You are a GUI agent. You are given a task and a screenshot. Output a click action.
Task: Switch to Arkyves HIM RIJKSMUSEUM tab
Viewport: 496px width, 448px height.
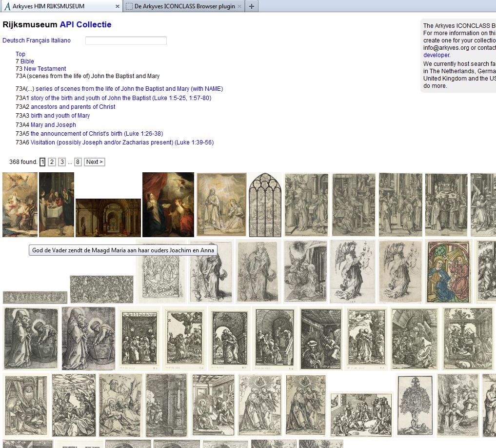click(61, 6)
